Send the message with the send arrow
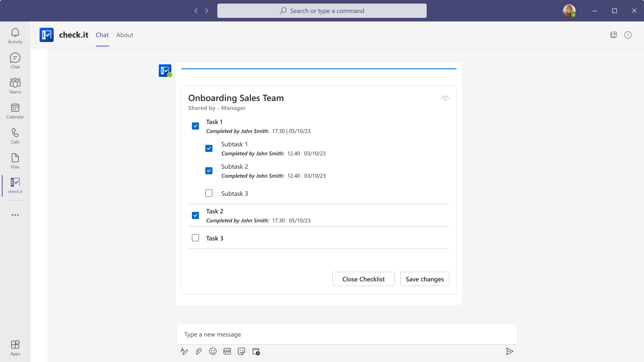 pyautogui.click(x=509, y=351)
